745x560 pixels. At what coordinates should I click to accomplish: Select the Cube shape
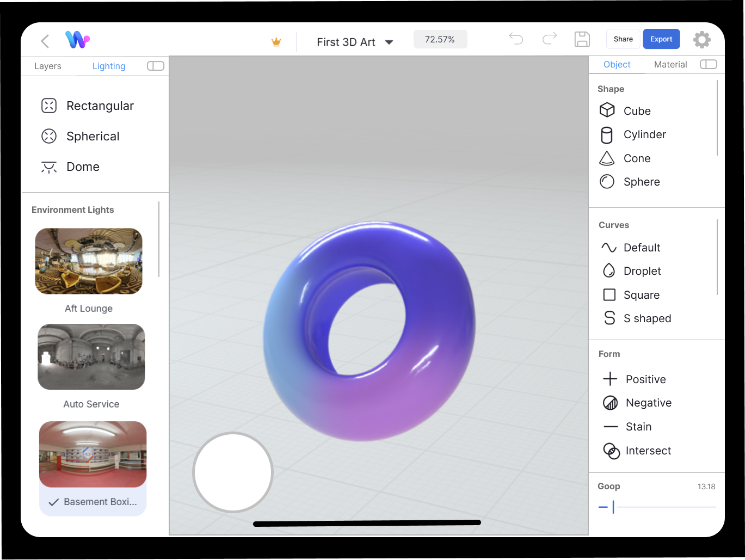(636, 111)
